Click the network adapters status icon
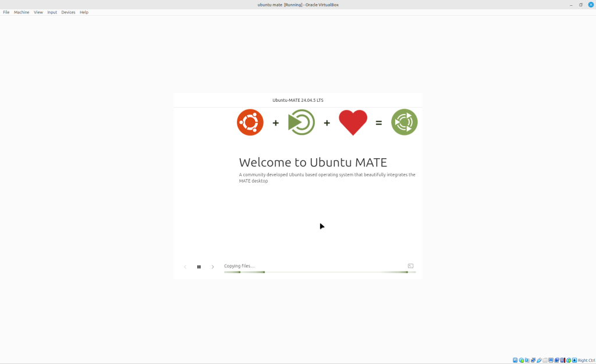Screen dimensions: 596x364 (533, 360)
